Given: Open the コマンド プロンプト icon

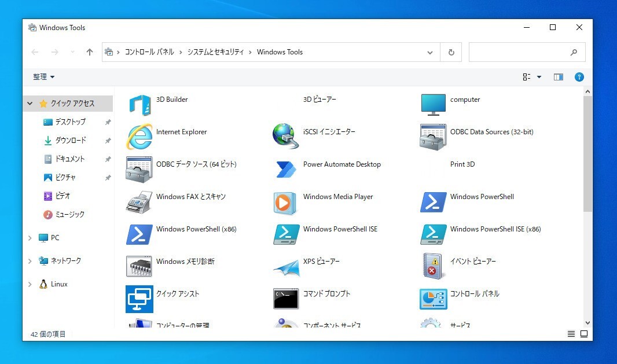Looking at the screenshot, I should point(286,299).
